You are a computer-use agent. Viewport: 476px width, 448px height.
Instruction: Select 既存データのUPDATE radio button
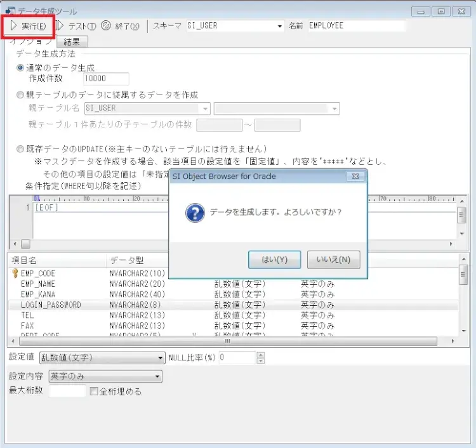tap(20, 149)
